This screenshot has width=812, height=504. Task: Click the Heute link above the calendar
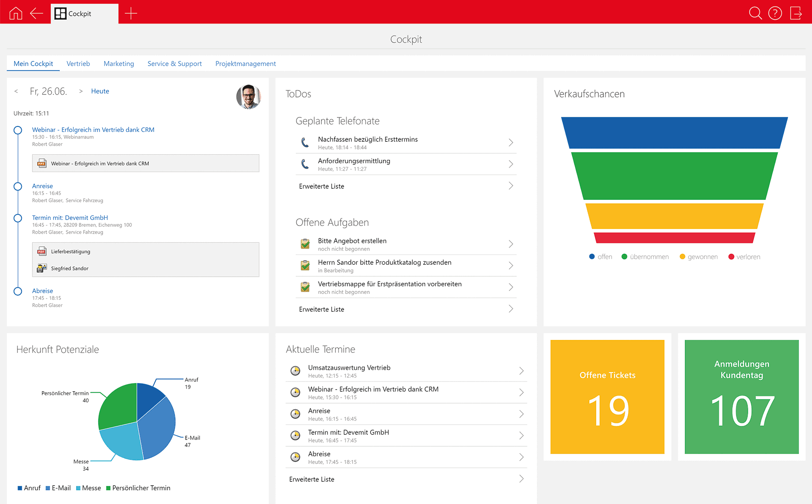[x=100, y=91]
